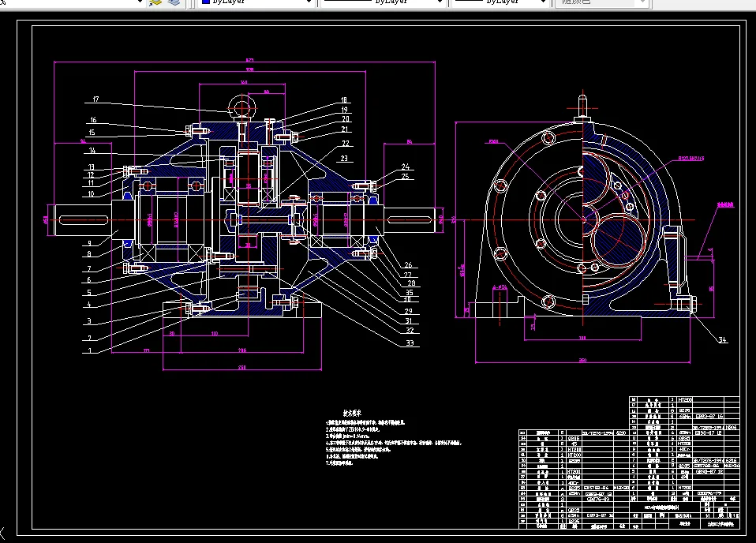The height and width of the screenshot is (543, 756).
Task: Select part callout number 8
Action: 89,253
